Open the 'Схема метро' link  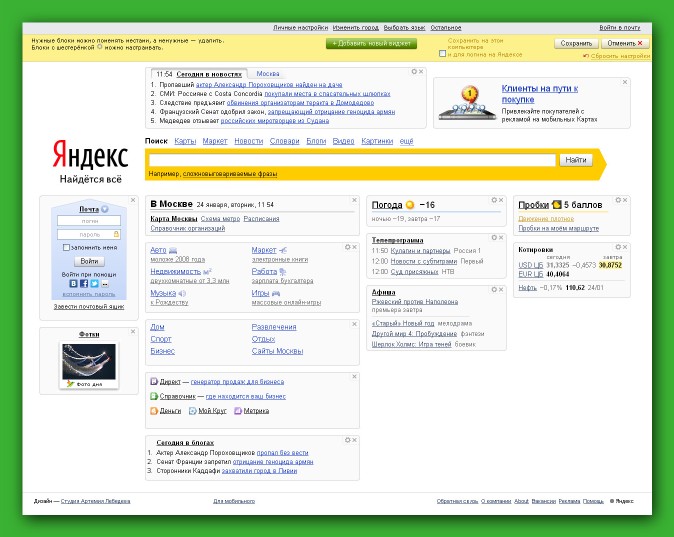click(x=220, y=218)
